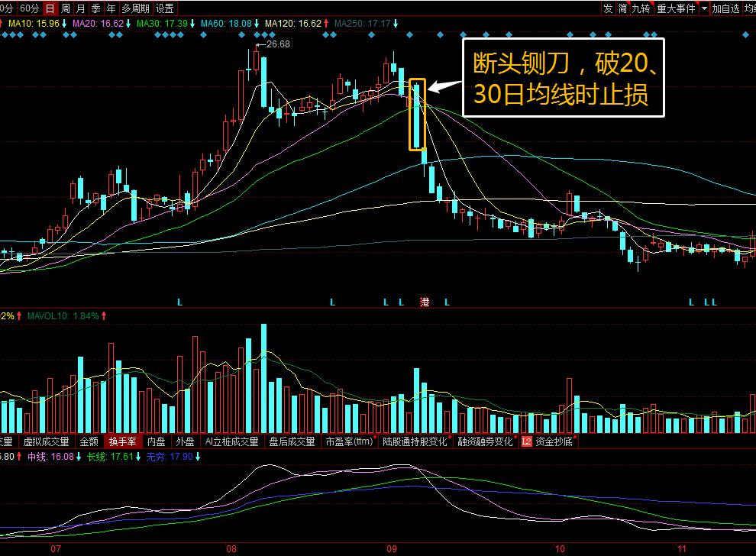
Task: Select the 月 monthly period tab
Action: [x=80, y=8]
